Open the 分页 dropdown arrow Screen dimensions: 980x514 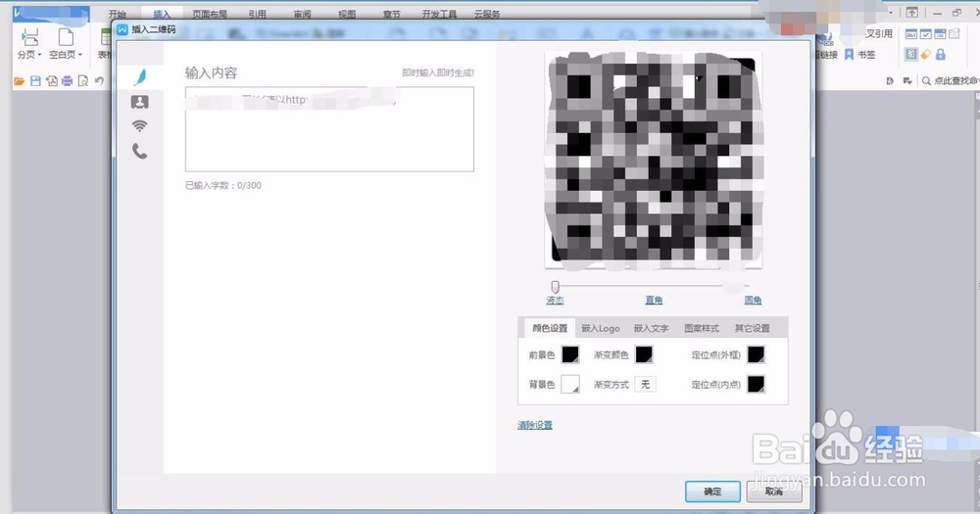[39, 55]
